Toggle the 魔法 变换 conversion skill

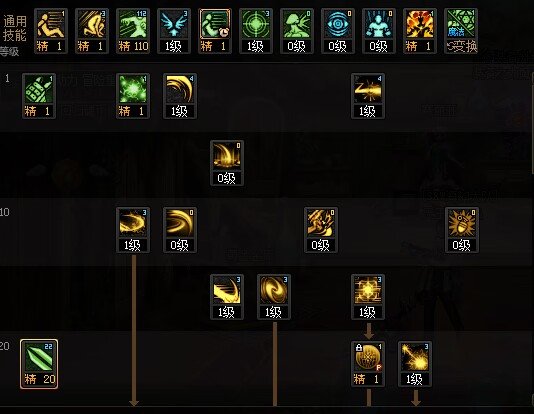click(x=461, y=31)
